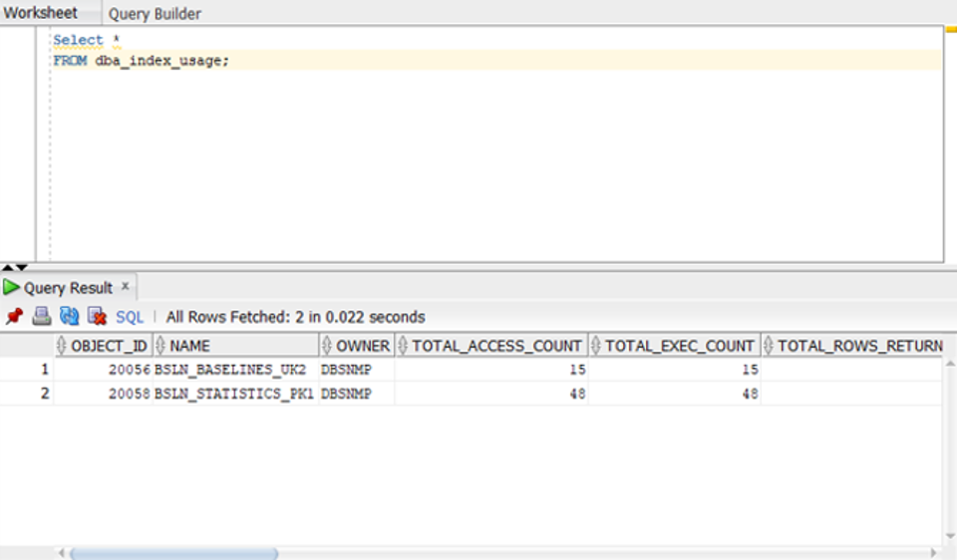Click the horizontal scrollbar thumb under results
This screenshot has height=560, width=957.
173,553
